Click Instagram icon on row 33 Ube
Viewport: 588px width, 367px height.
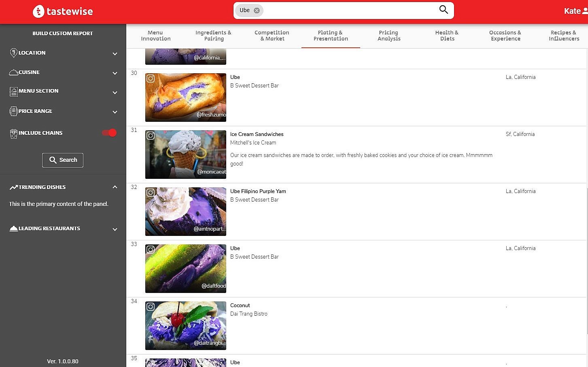(x=151, y=250)
